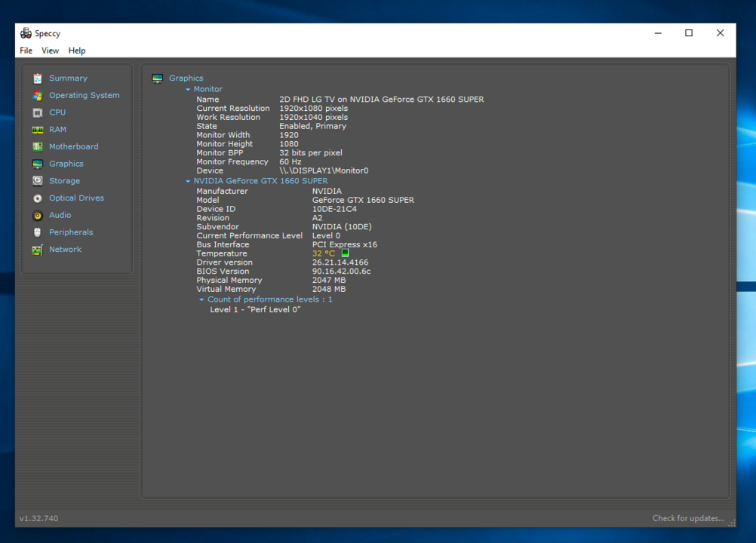Open the View menu
The image size is (756, 543).
(x=50, y=51)
